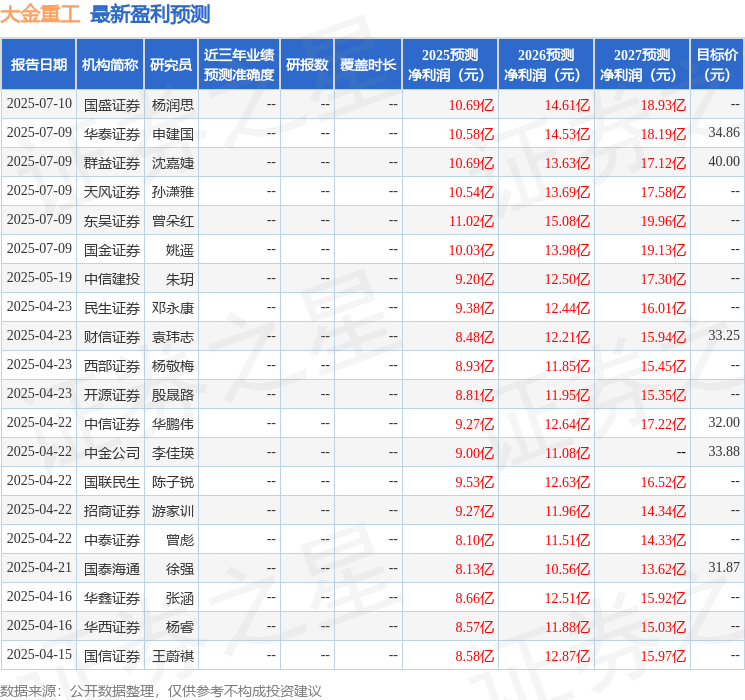Click 2027 forecast value 18.93亿

point(663,105)
